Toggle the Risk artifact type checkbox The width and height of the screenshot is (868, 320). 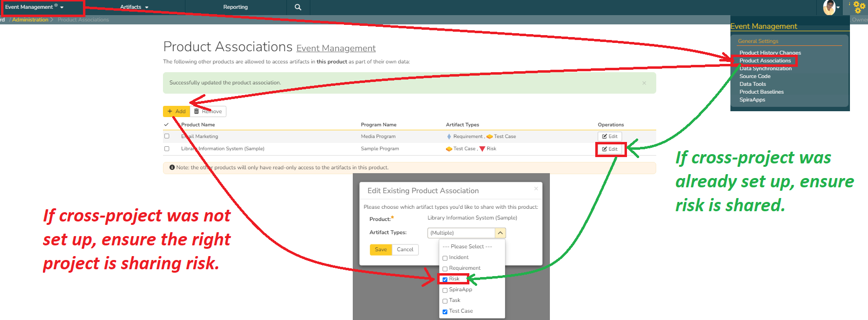pyautogui.click(x=445, y=280)
